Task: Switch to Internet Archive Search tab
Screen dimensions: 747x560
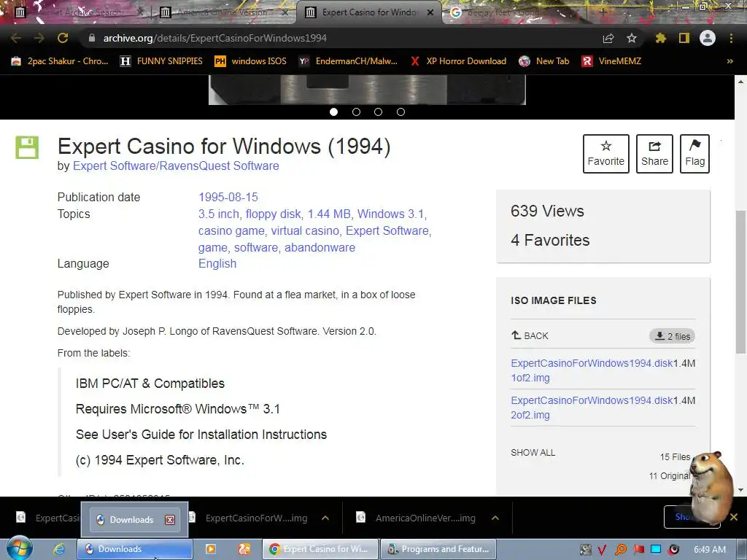Action: tap(79, 12)
